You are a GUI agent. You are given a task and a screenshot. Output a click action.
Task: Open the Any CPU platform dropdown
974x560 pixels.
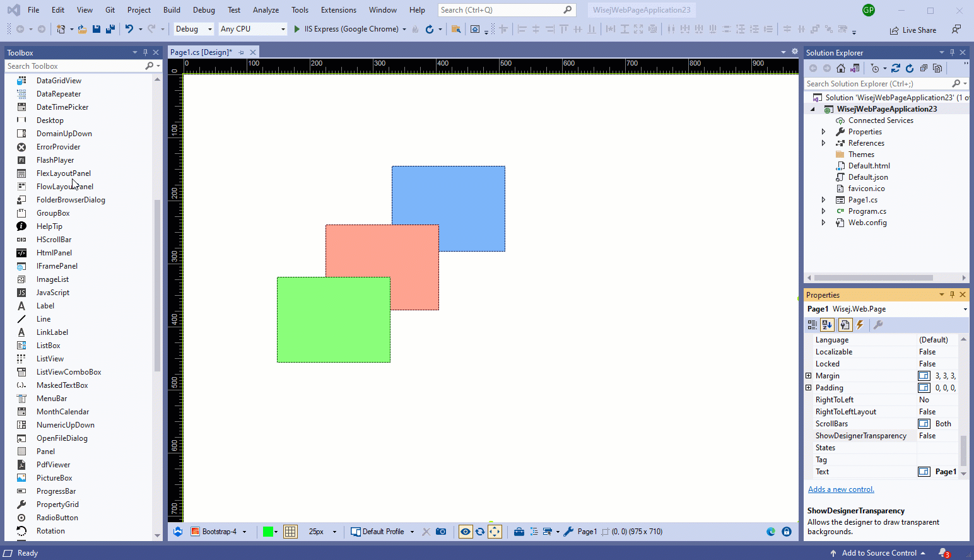click(252, 29)
